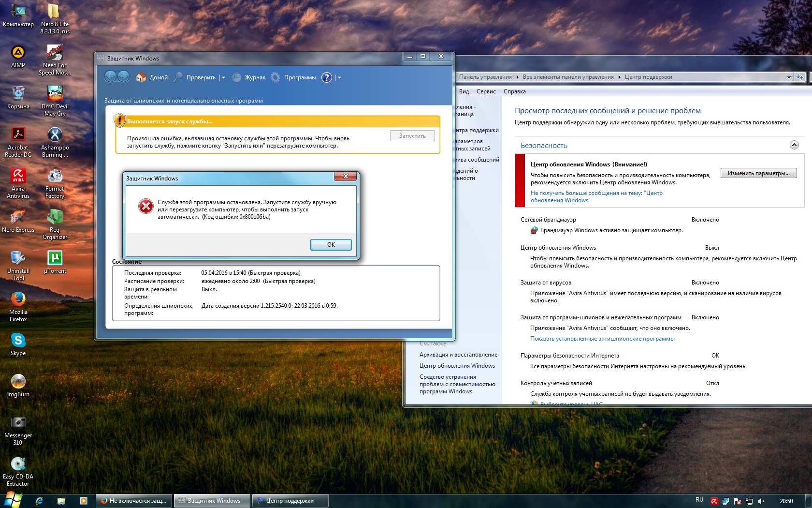Select the Messenger 310 shortcut
This screenshot has width=812, height=508.
point(18,430)
